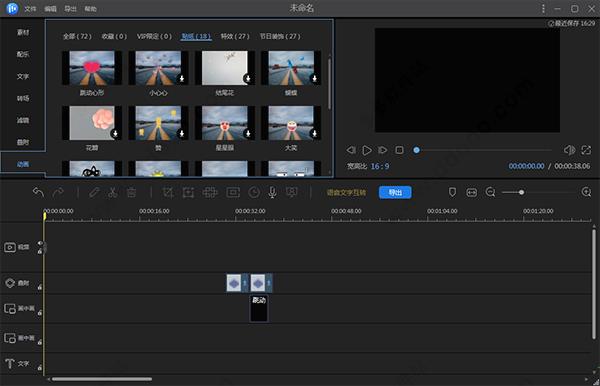This screenshot has height=386, width=600.
Task: Click the next frame button
Action: tap(383, 150)
